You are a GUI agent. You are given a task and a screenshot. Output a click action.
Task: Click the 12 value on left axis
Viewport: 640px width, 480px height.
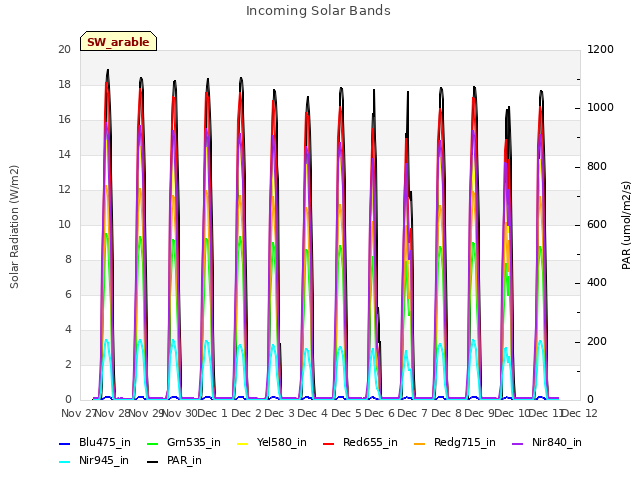(64, 190)
